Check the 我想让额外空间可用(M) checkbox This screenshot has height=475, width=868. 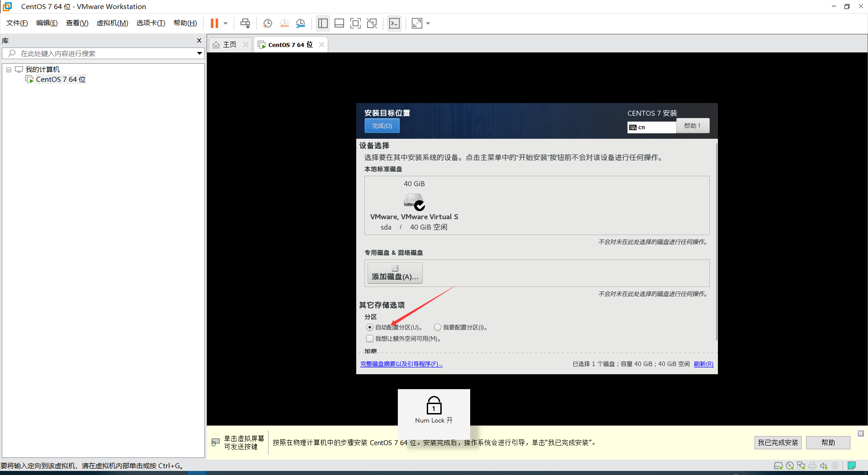(x=370, y=339)
